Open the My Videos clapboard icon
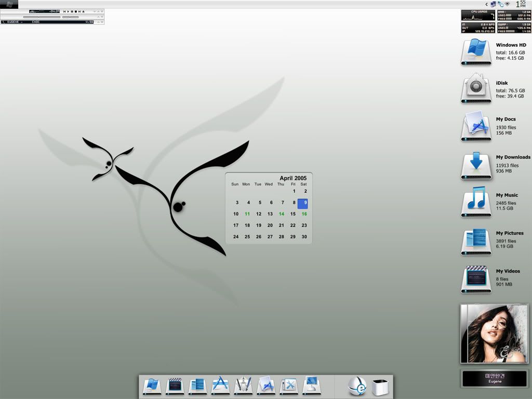The image size is (532, 399). (x=476, y=279)
